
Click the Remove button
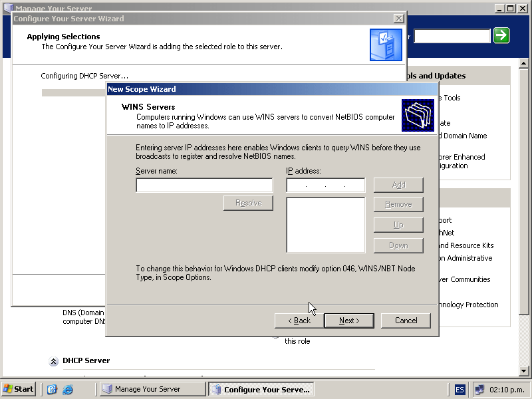click(398, 204)
